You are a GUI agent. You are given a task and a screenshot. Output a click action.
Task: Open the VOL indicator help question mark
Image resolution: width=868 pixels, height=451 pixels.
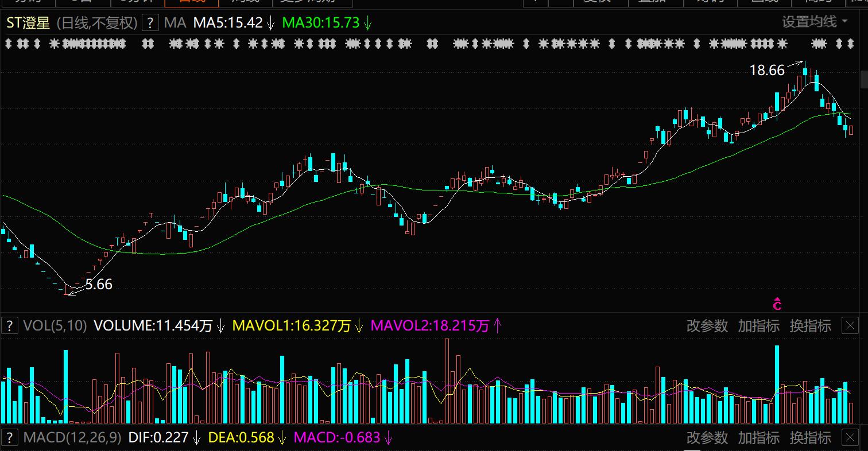pyautogui.click(x=9, y=326)
